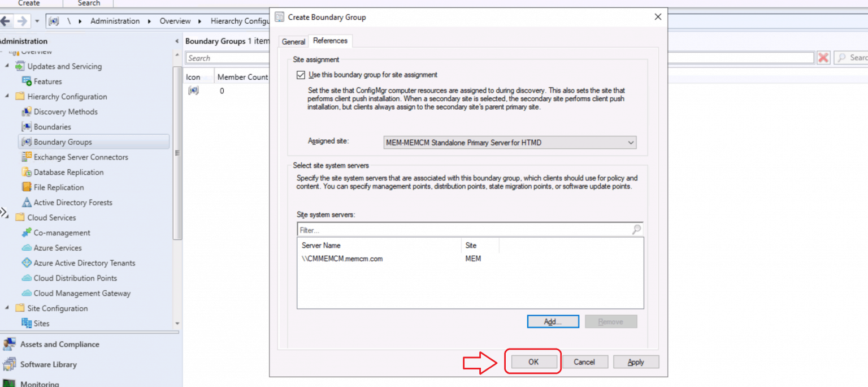Click the site system servers Filter field
This screenshot has width=868, height=387.
pyautogui.click(x=463, y=230)
